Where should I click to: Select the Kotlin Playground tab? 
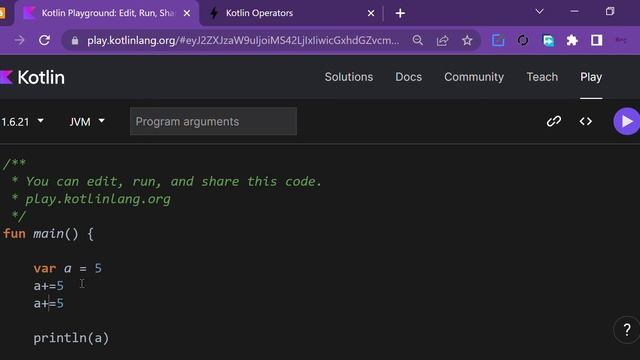(x=108, y=13)
